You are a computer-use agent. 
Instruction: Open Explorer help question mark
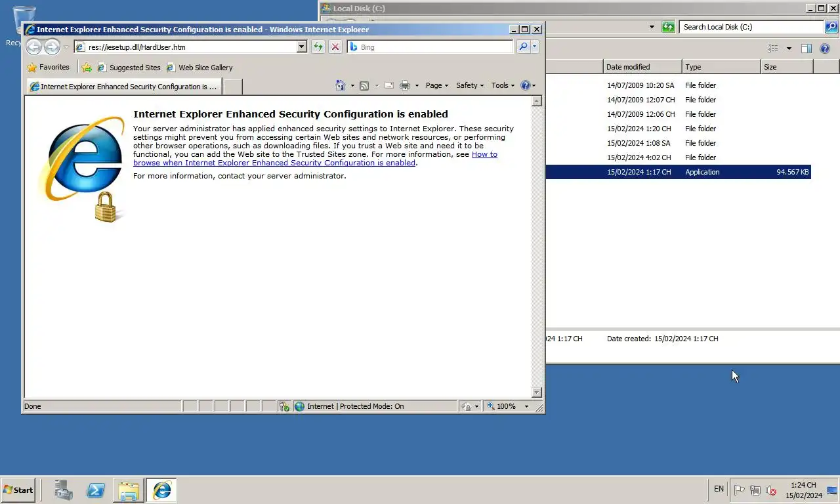pos(826,48)
